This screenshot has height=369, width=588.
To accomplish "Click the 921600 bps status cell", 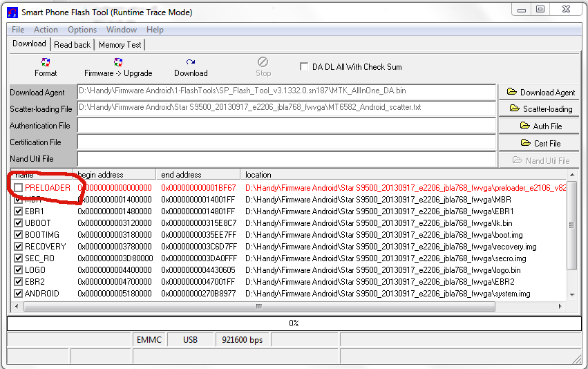I will click(x=243, y=340).
